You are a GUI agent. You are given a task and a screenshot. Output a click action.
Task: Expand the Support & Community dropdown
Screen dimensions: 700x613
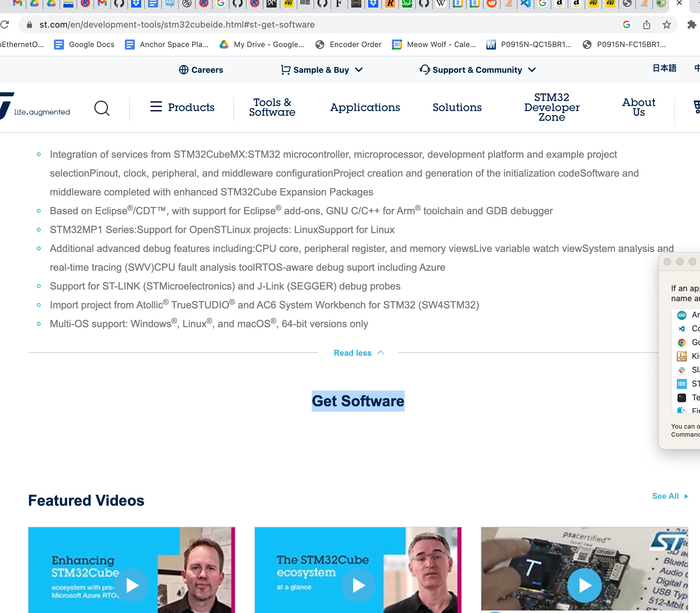(477, 70)
